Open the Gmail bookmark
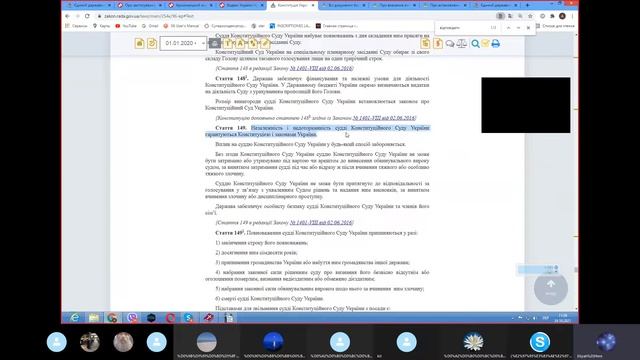Screen dimensions: 640x360 pyautogui.click(x=150, y=26)
